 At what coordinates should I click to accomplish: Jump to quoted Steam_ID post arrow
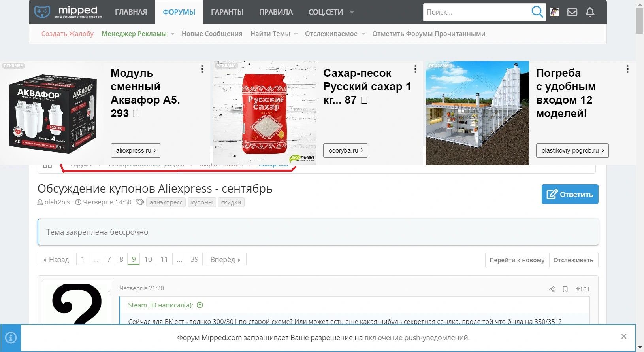point(200,305)
